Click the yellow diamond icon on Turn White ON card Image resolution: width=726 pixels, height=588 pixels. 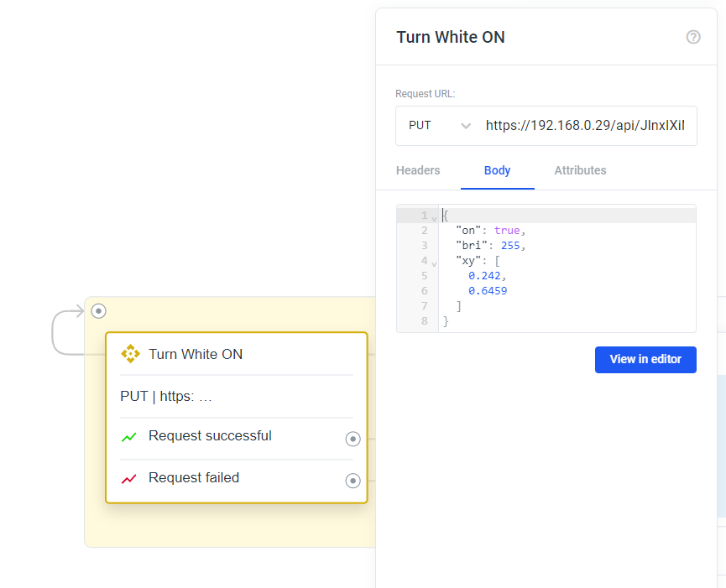point(130,354)
